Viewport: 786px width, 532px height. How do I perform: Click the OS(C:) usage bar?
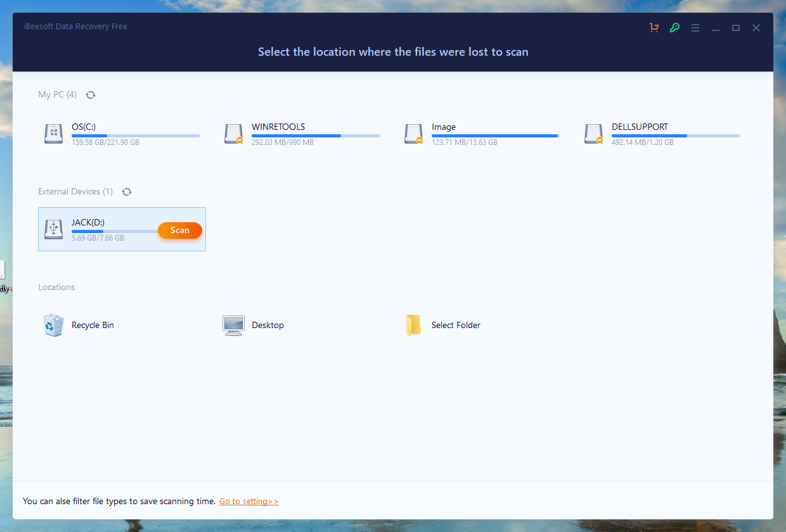pos(136,136)
